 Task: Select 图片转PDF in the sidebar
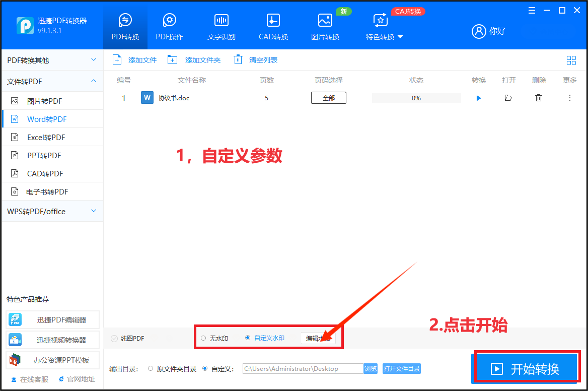coord(53,101)
